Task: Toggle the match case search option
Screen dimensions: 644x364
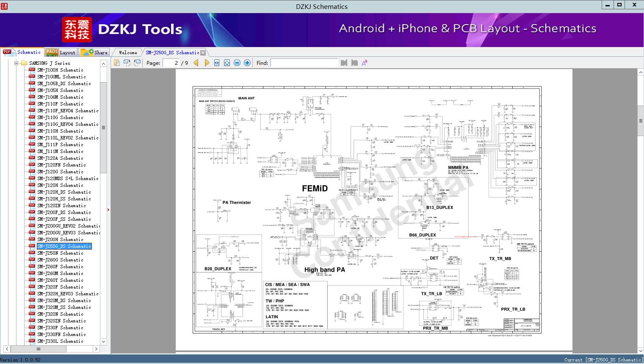Action: point(365,63)
